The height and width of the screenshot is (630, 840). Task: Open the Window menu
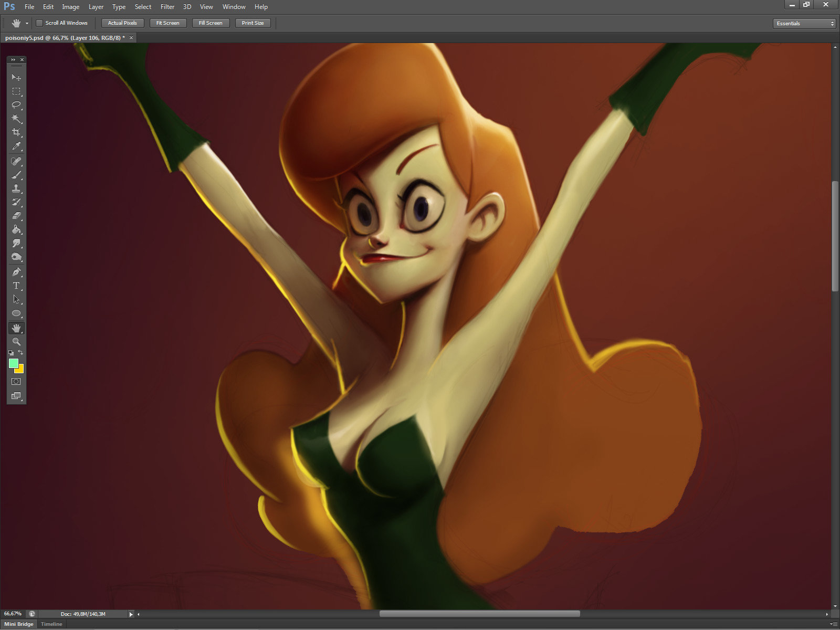point(234,7)
